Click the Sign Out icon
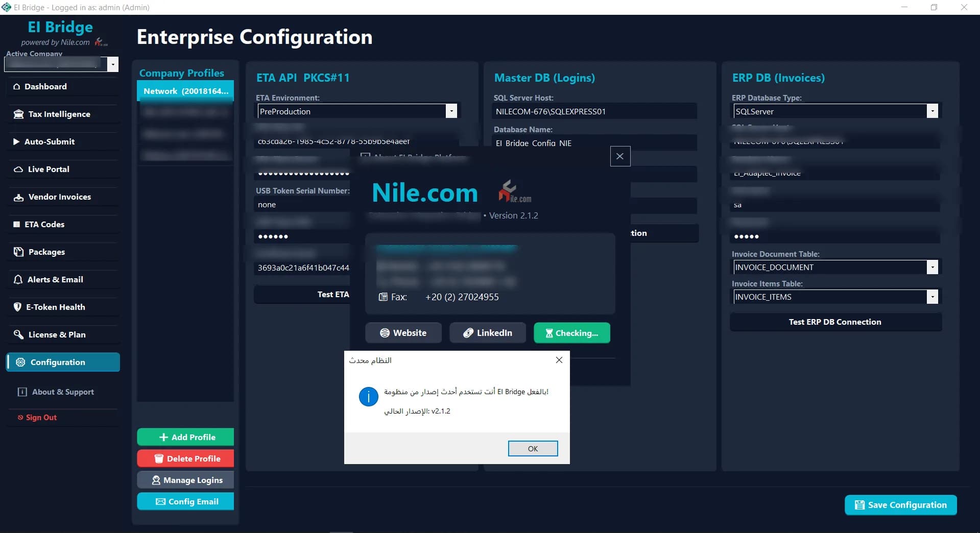The image size is (980, 533). 20,417
